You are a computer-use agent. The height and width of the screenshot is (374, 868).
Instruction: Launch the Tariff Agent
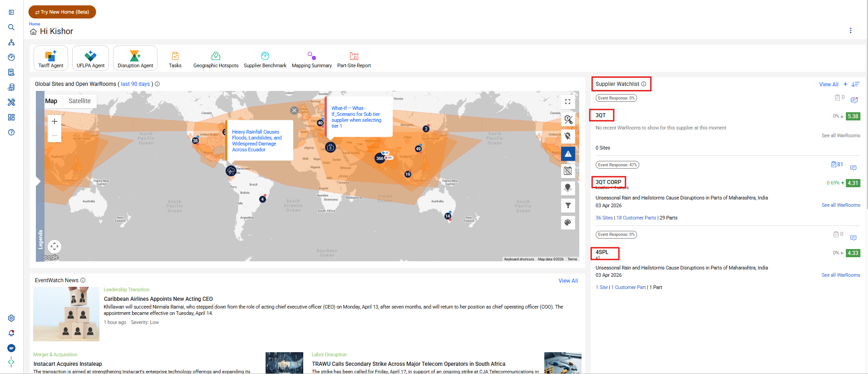click(x=51, y=58)
